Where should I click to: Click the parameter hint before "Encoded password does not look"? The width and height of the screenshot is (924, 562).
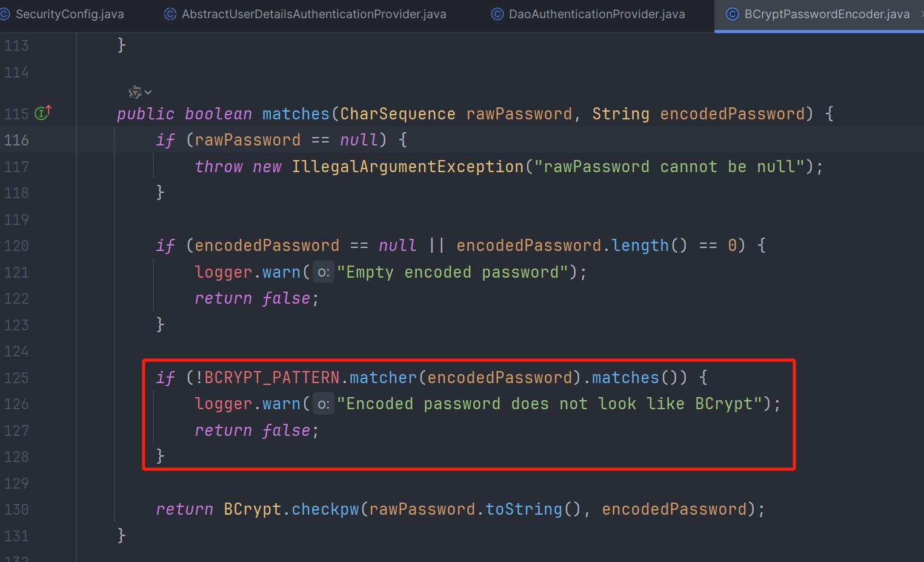tap(324, 404)
